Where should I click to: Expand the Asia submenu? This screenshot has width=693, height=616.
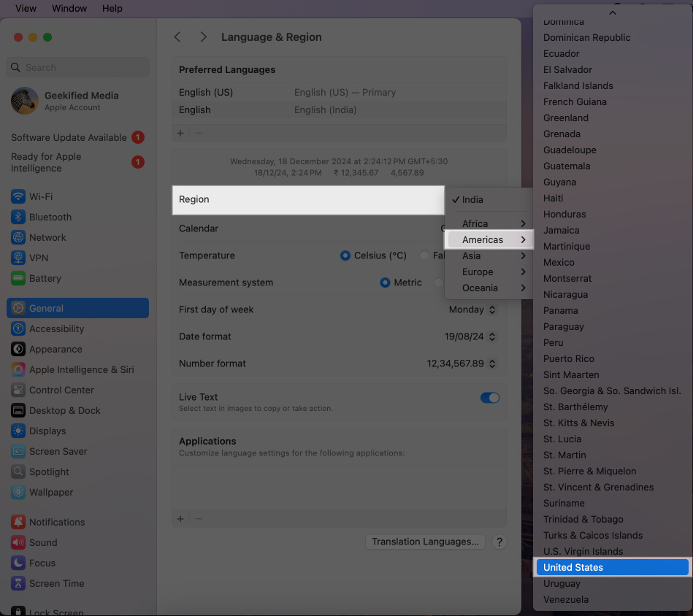tap(489, 255)
